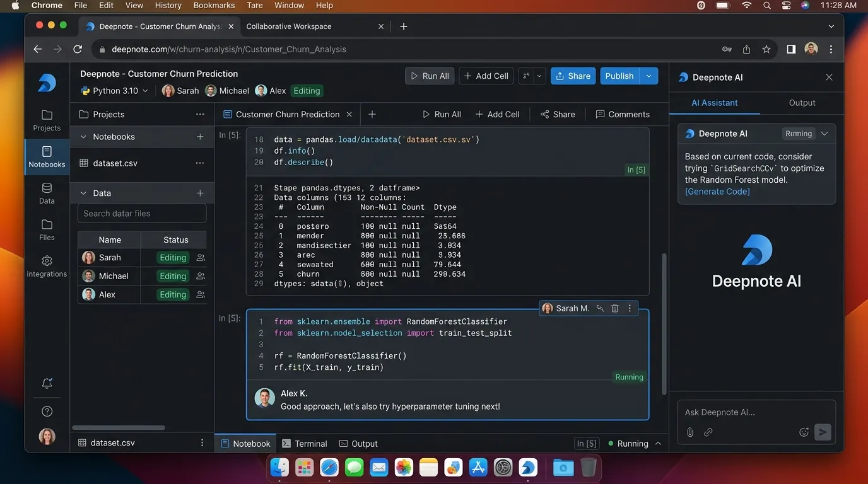Open the help question mark icon

point(47,412)
